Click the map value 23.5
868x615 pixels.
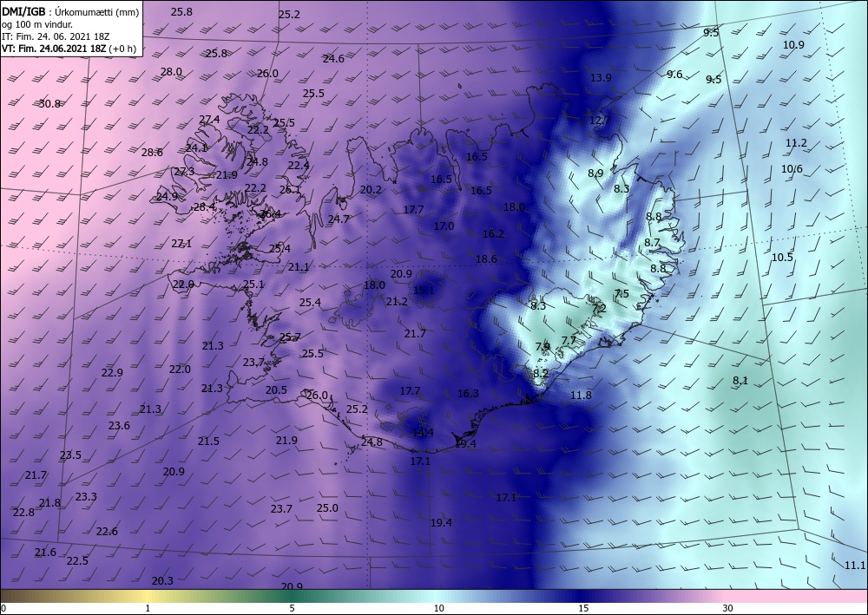coord(70,455)
